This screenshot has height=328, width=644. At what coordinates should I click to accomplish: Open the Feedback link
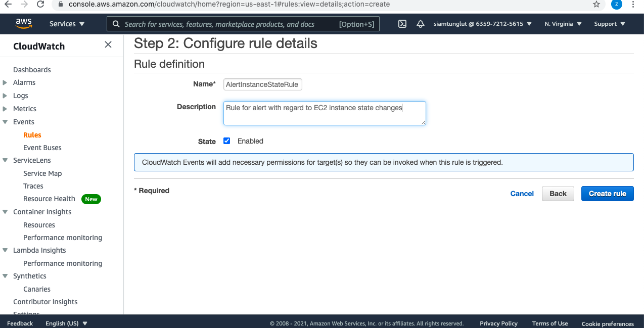[20, 323]
